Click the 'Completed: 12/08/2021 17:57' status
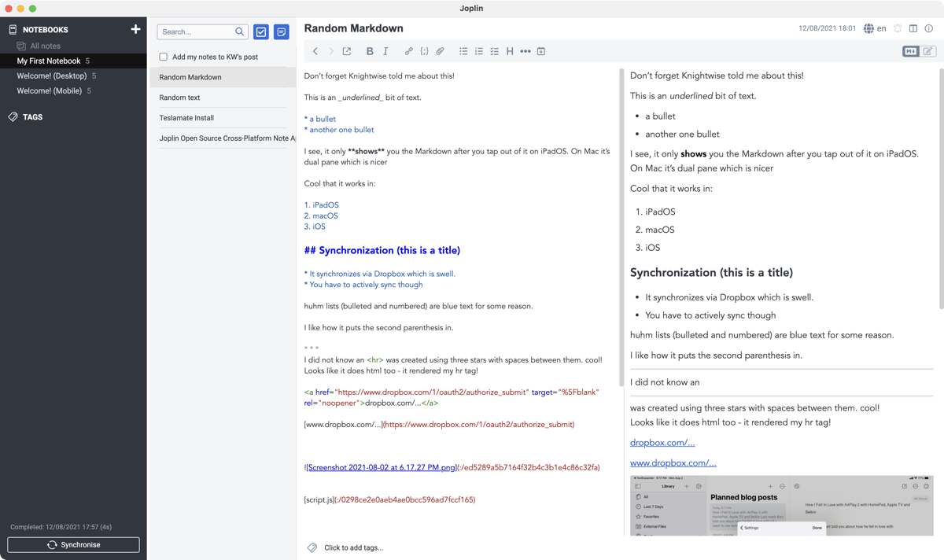The width and height of the screenshot is (944, 560). point(61,527)
